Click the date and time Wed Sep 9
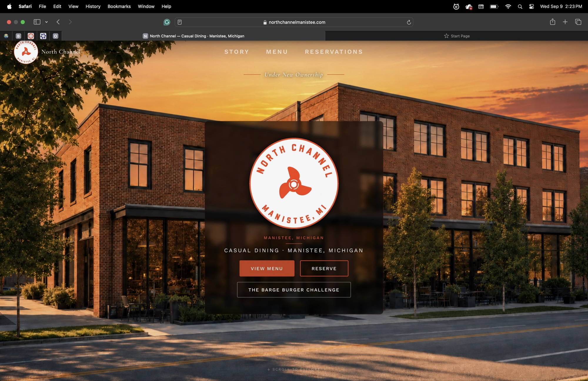This screenshot has height=381, width=588. [x=561, y=6]
